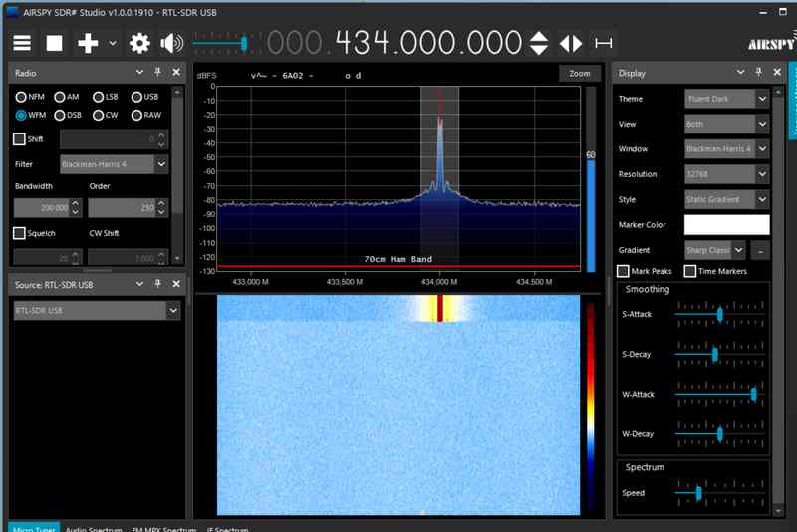Click the center tuning bracket icon
The height and width of the screenshot is (532, 797).
(604, 43)
